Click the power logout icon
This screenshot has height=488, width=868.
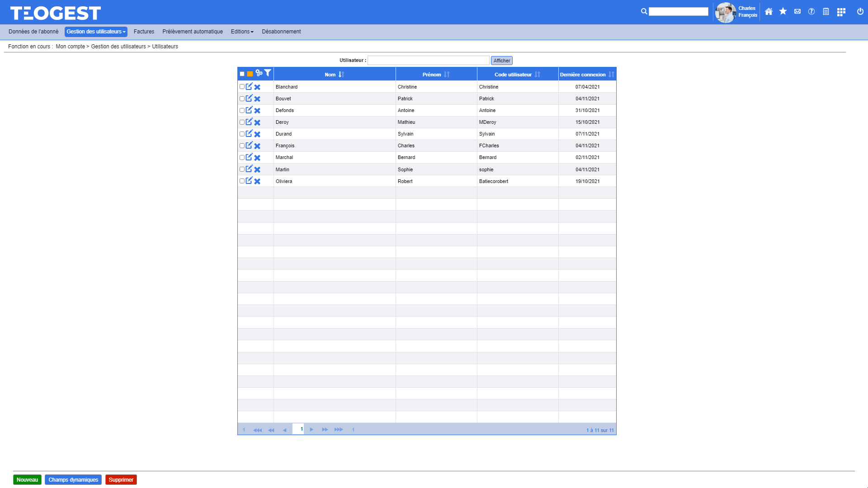860,12
